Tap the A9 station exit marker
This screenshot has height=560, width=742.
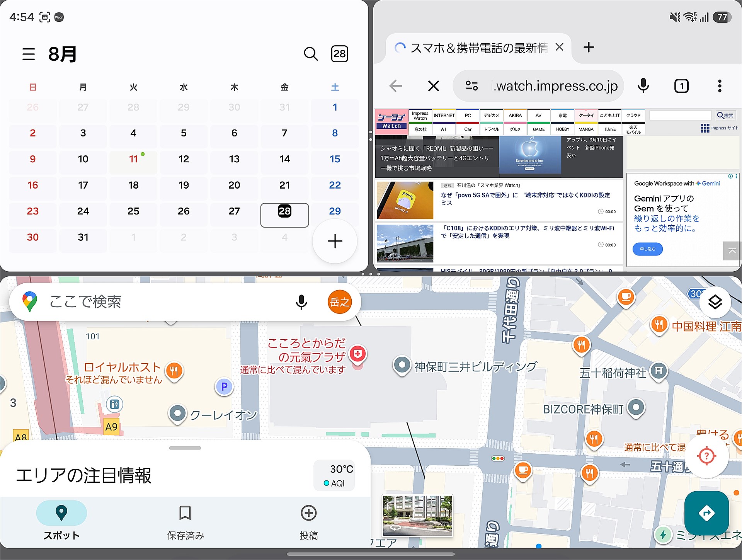coord(111,427)
